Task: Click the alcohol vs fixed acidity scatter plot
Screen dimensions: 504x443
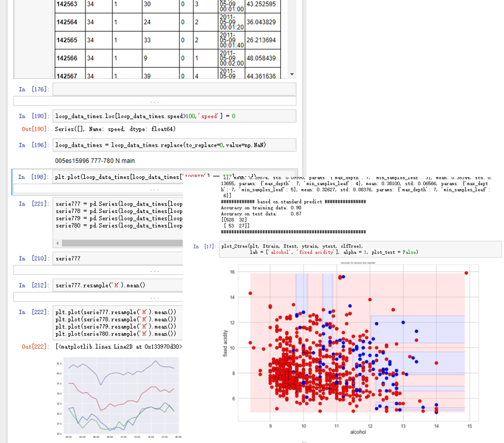Action: (351, 348)
